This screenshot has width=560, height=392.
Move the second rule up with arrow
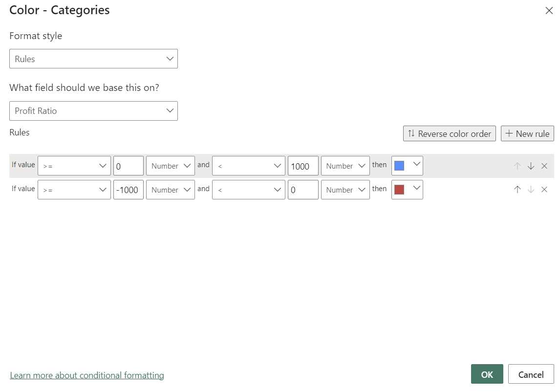tap(517, 190)
